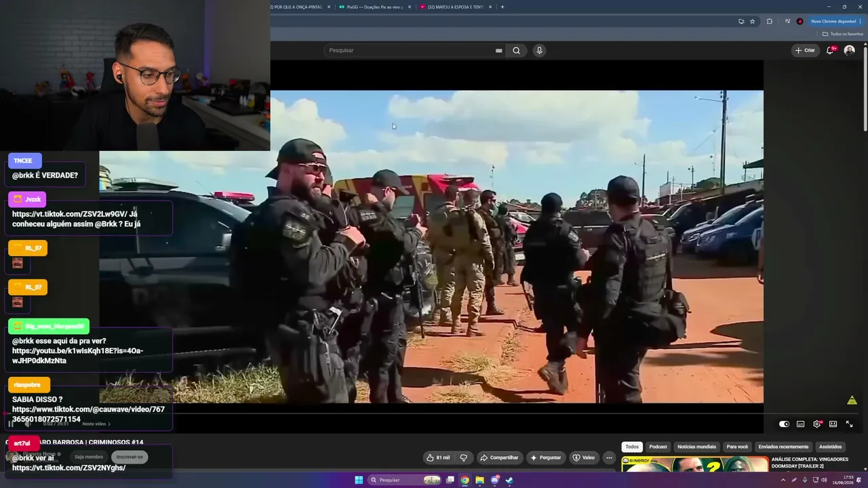The height and width of the screenshot is (488, 868).
Task: Select the Enviados recentemente filter chip
Action: click(x=783, y=447)
